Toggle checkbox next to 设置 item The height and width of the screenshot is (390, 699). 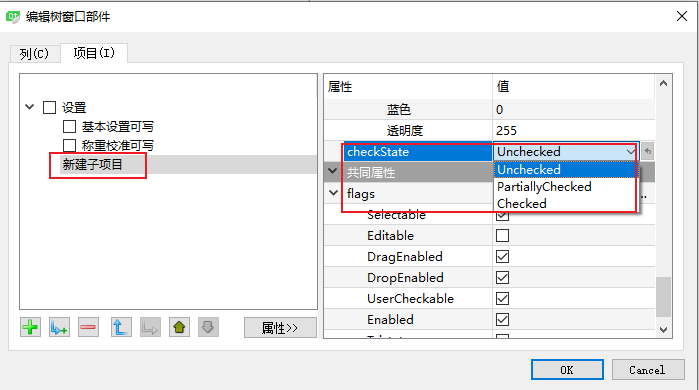click(49, 107)
